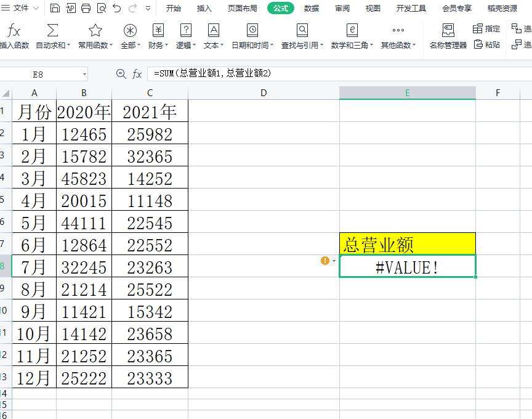Expand the 查找与引用 dropdown label

302,45
